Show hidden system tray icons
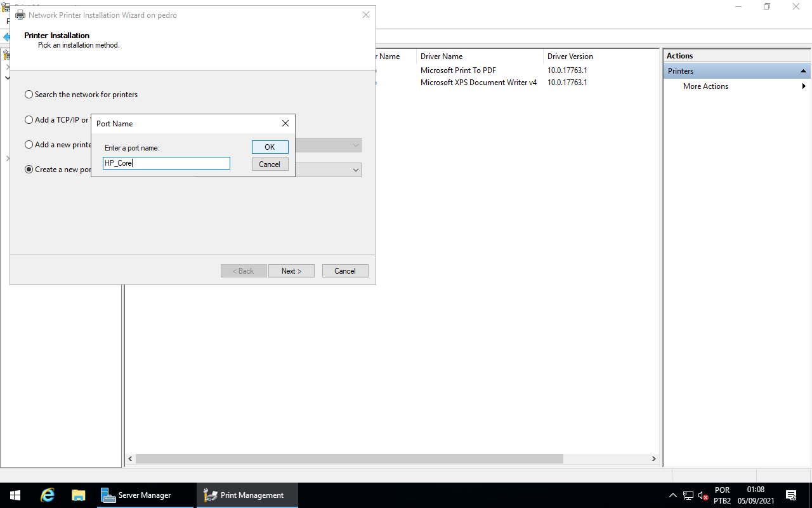 [x=673, y=495]
